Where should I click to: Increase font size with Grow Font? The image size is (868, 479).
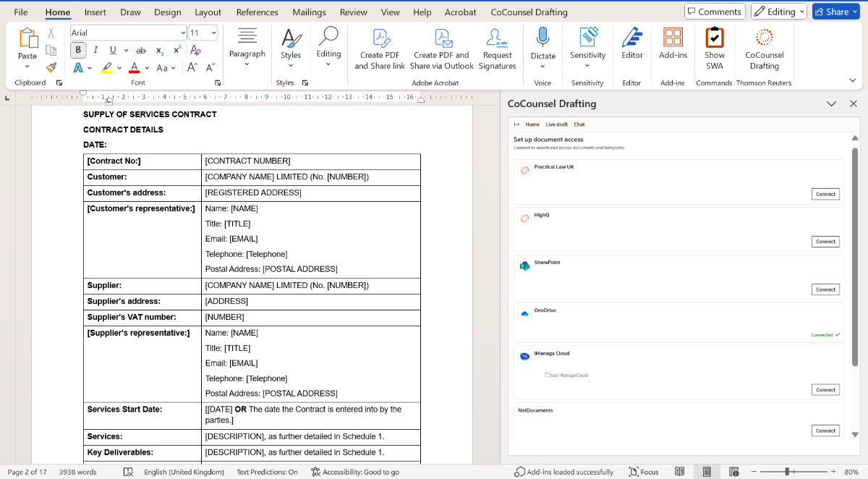[x=192, y=67]
